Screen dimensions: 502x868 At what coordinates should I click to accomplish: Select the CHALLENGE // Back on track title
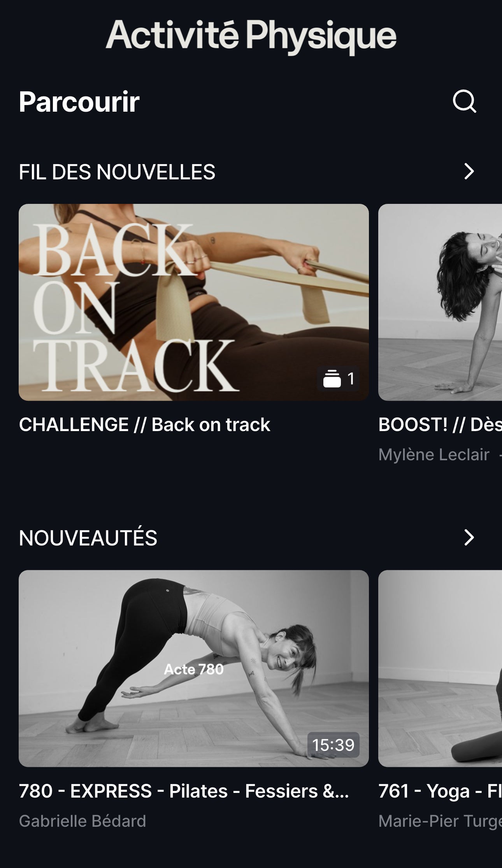[144, 424]
